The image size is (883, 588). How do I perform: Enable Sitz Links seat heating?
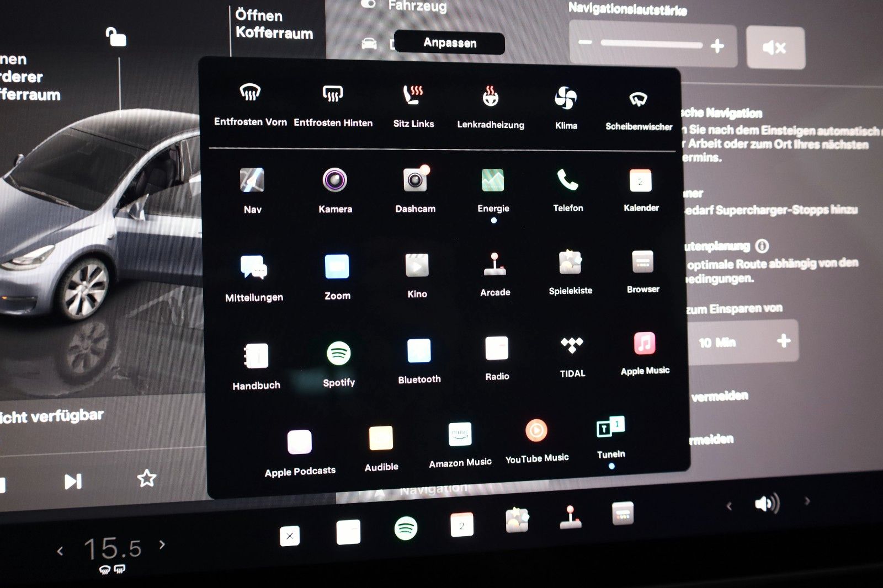(x=413, y=95)
